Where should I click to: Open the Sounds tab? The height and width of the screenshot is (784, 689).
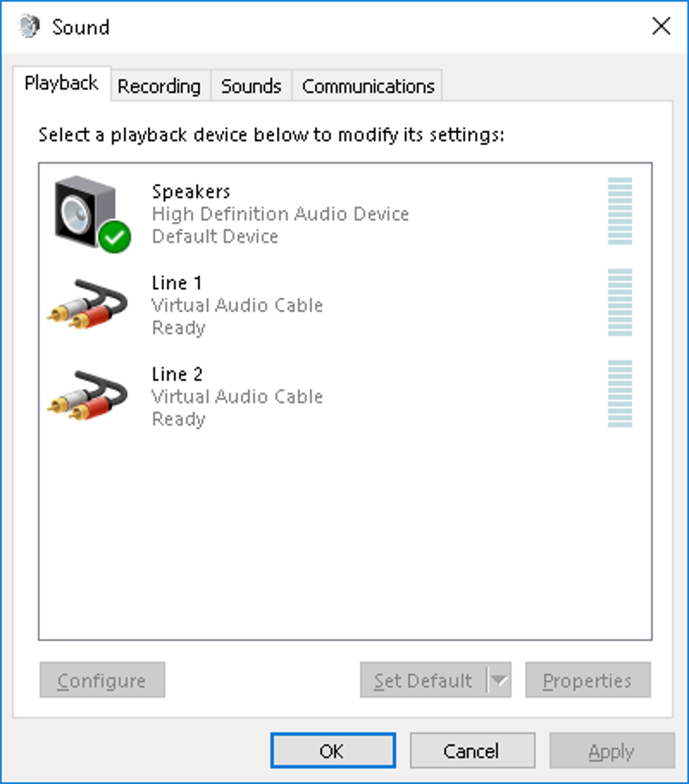pos(251,87)
